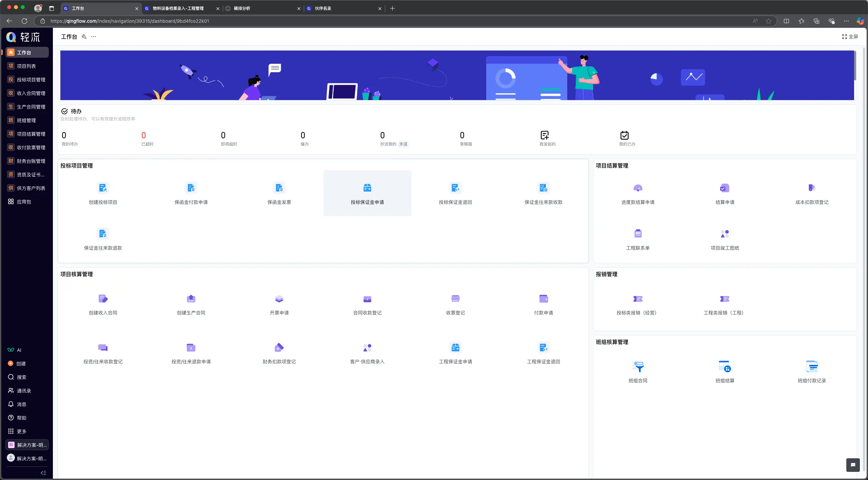Collapse the left sidebar arrow
Screen dimensions: 868x480
tap(43, 473)
